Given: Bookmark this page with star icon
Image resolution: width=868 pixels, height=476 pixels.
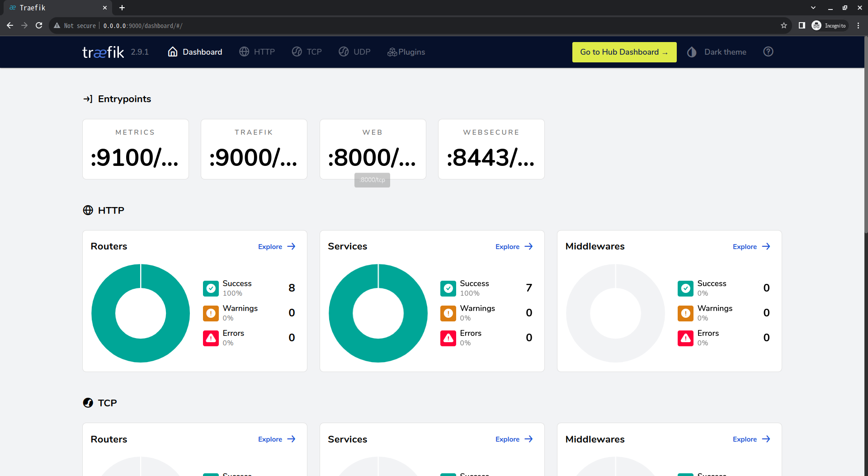Looking at the screenshot, I should click(x=784, y=25).
